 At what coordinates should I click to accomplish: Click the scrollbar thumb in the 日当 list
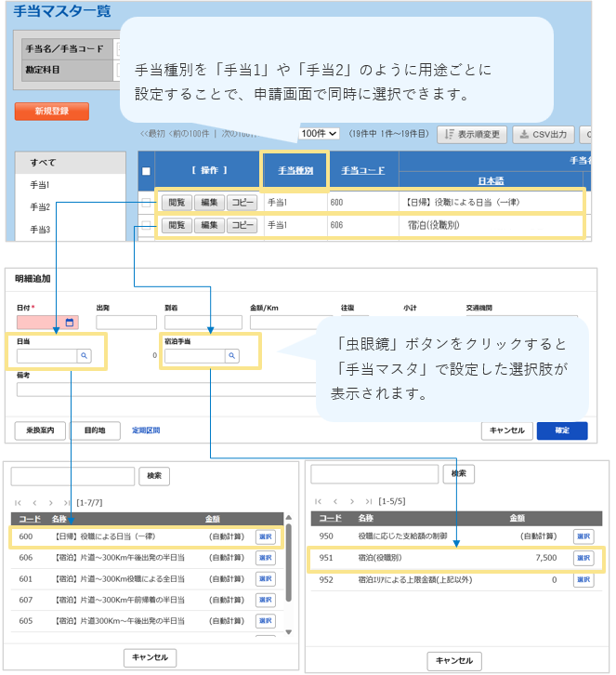[289, 562]
